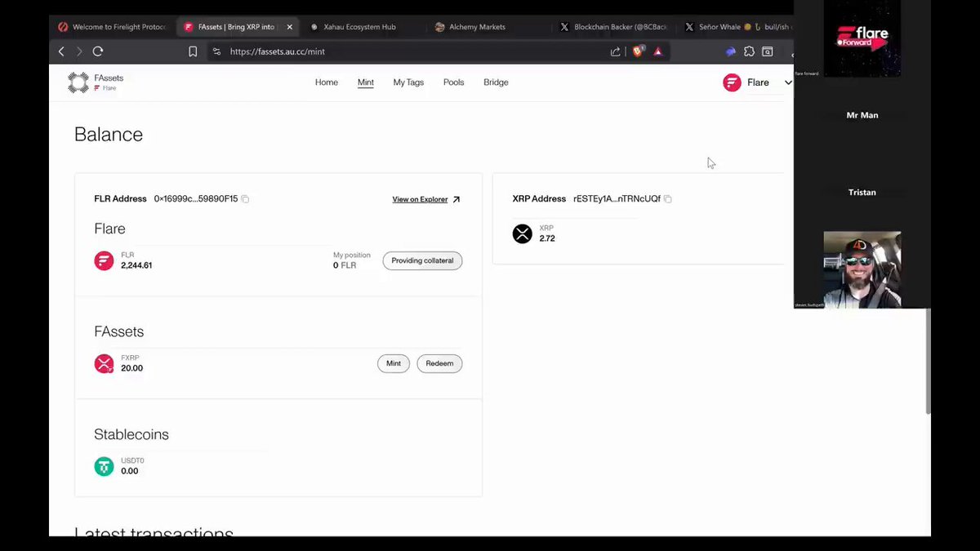Go to the My Tags page

408,82
